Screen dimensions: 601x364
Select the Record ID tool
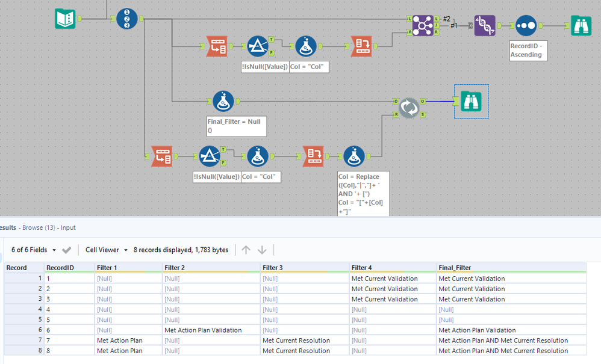point(127,19)
